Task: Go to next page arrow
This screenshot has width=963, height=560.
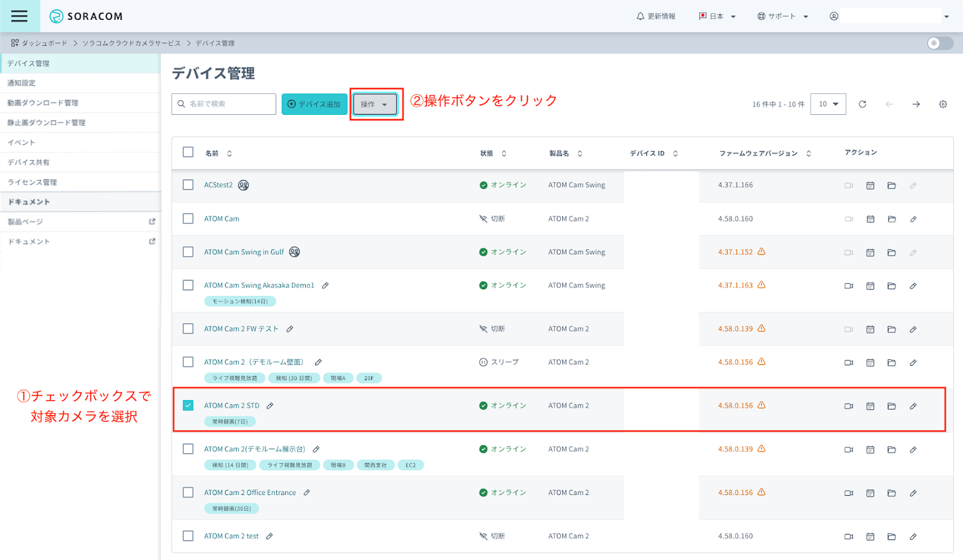Action: click(x=915, y=104)
